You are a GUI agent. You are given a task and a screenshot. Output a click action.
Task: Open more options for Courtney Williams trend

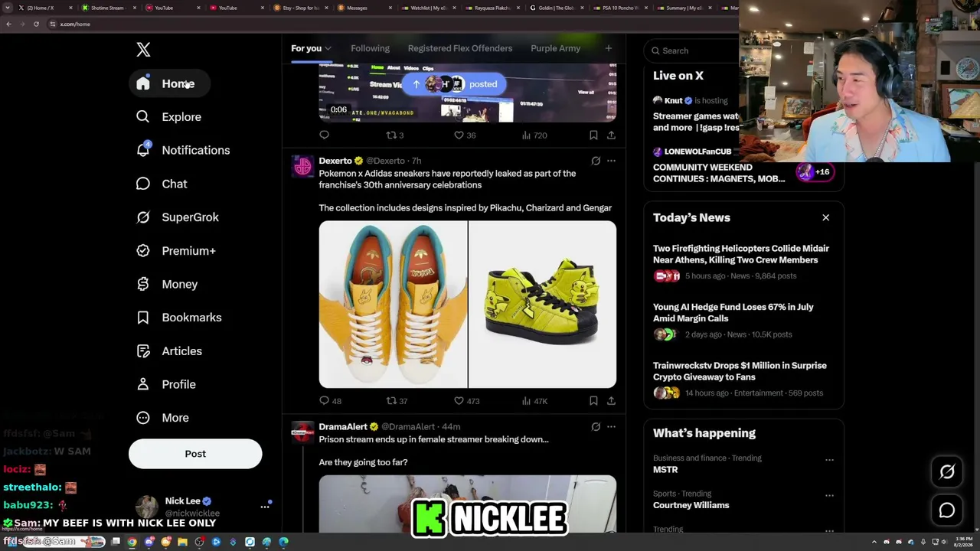[x=829, y=496]
